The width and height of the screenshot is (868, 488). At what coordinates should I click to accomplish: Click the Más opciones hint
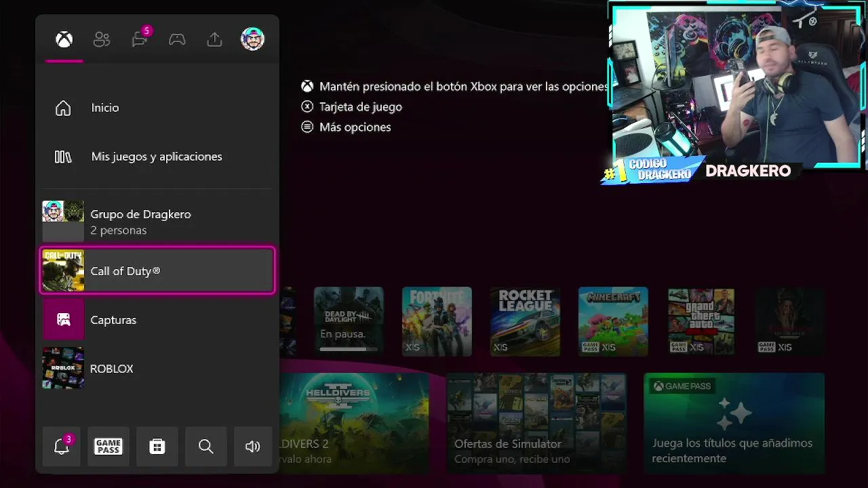pos(355,127)
